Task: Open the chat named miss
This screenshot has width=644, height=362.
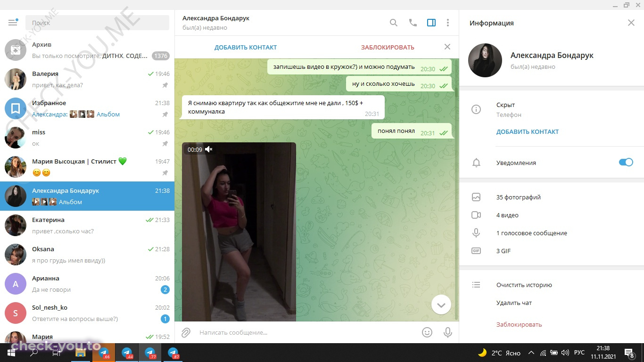Action: tap(87, 138)
